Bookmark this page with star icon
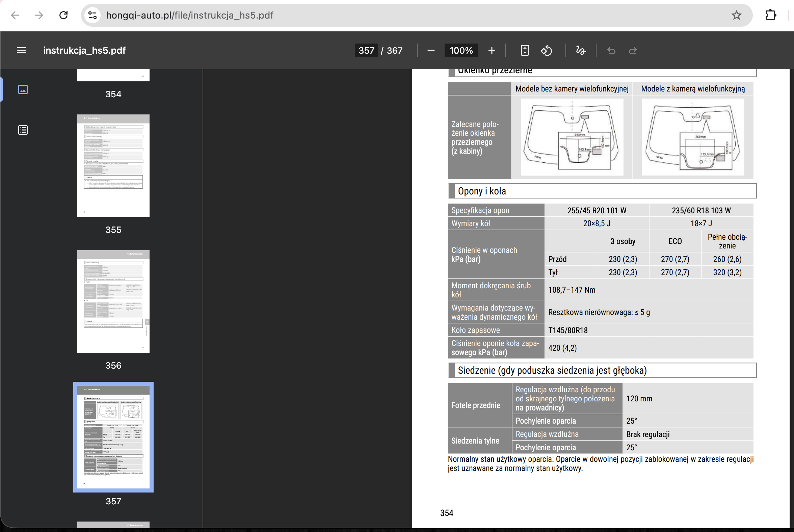The width and height of the screenshot is (794, 532). [736, 15]
